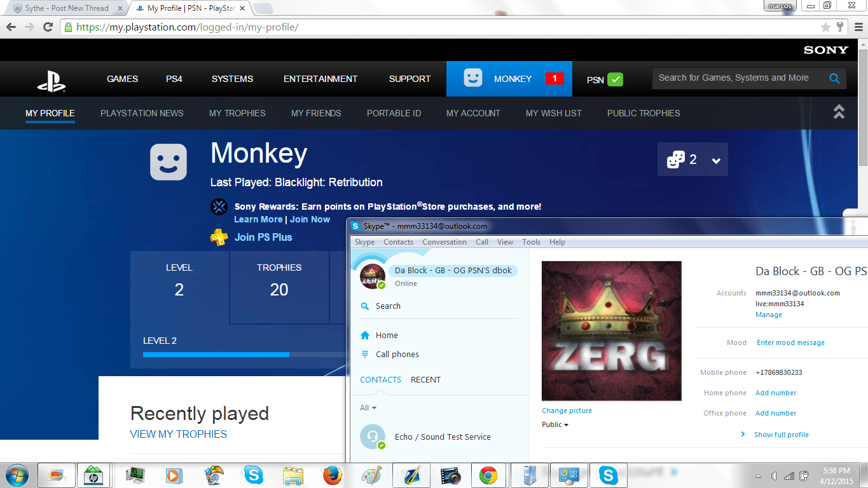Open the Conversation menu in Skype

(x=444, y=242)
